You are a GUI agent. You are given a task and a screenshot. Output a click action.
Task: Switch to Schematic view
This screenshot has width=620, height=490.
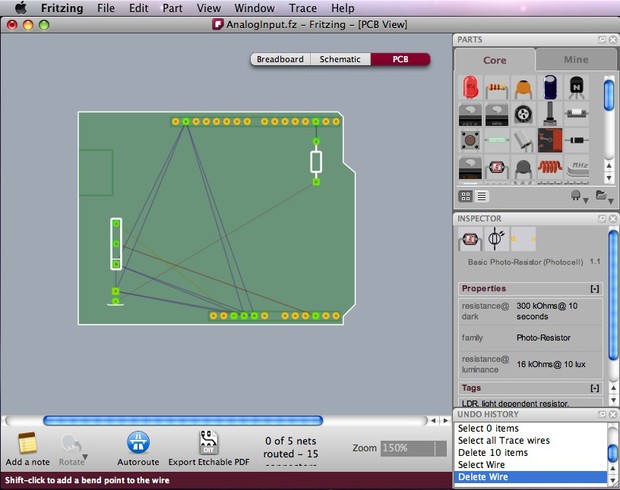click(x=340, y=59)
